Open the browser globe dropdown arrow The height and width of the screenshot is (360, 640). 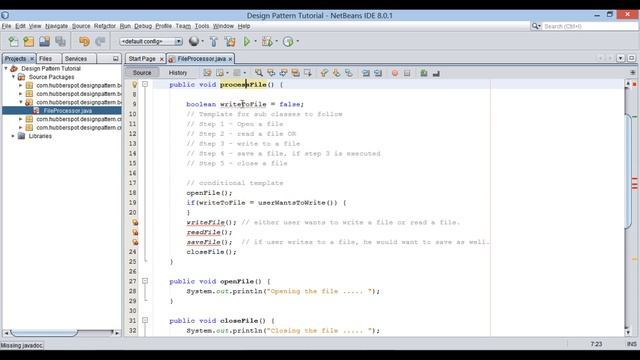pos(202,41)
